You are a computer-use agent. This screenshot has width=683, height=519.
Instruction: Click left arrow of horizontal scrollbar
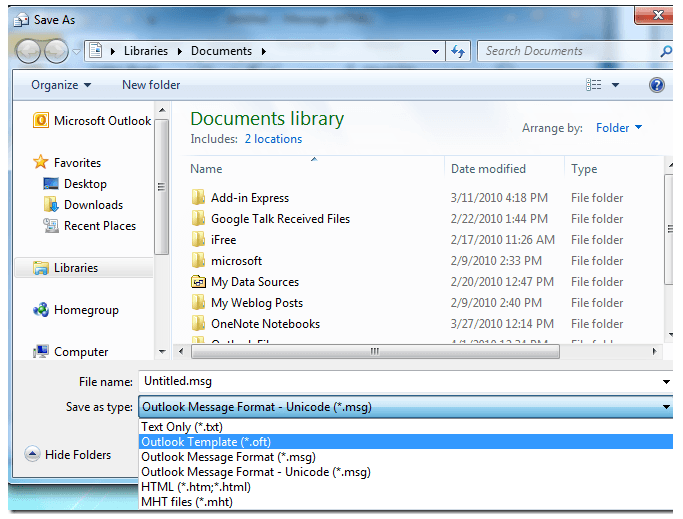(181, 351)
